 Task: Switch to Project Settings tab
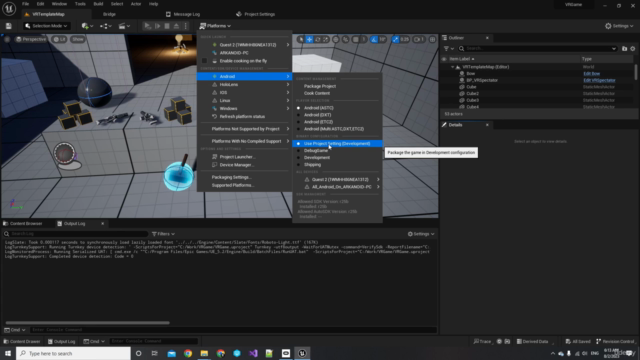256,14
